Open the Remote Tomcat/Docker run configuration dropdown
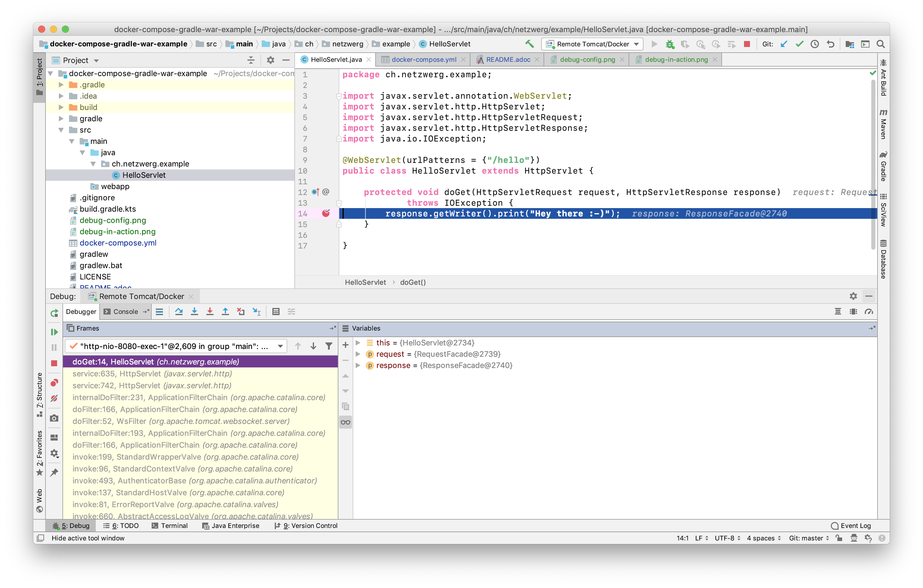Screen dimensions: 923x588 click(x=592, y=44)
